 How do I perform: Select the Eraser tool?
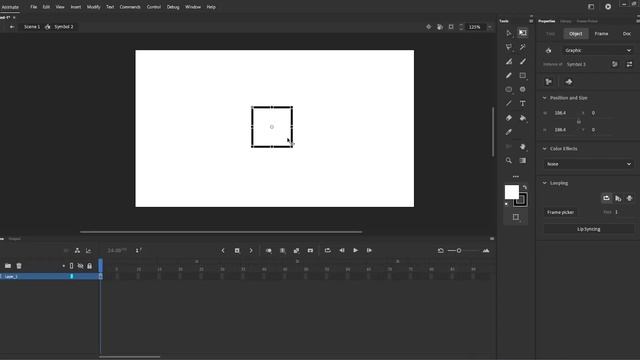509,118
